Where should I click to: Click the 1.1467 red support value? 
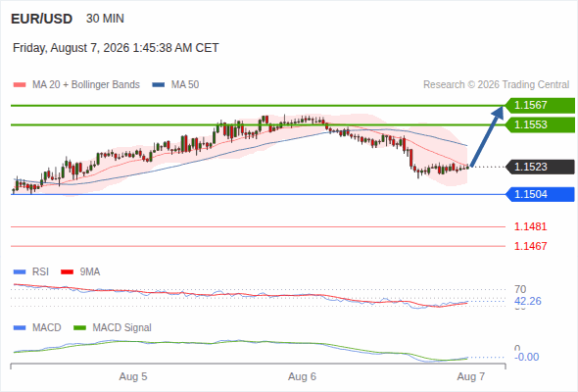pyautogui.click(x=530, y=246)
